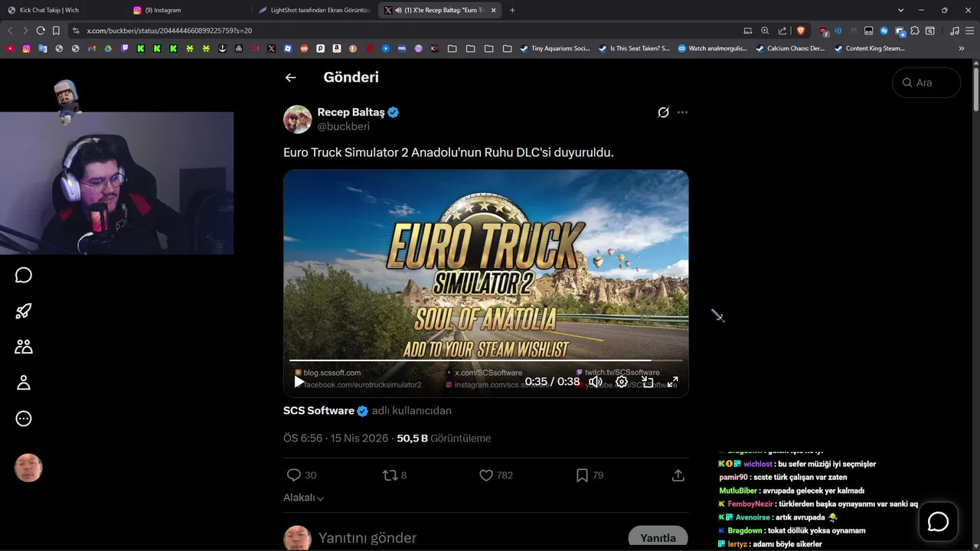Click chat username FemboyNezir
The image size is (980, 551).
tap(750, 504)
